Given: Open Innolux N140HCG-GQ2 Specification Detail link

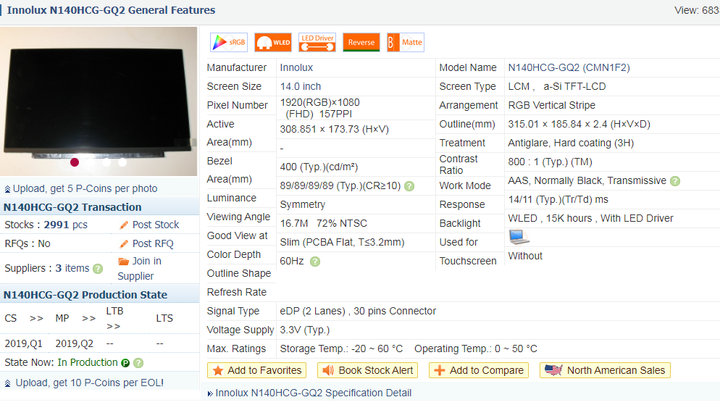Looking at the screenshot, I should pyautogui.click(x=313, y=393).
